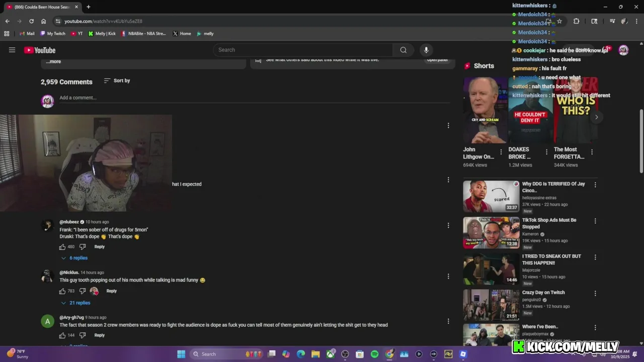
Task: Open Chrome extensions puzzle icon
Action: point(576,21)
